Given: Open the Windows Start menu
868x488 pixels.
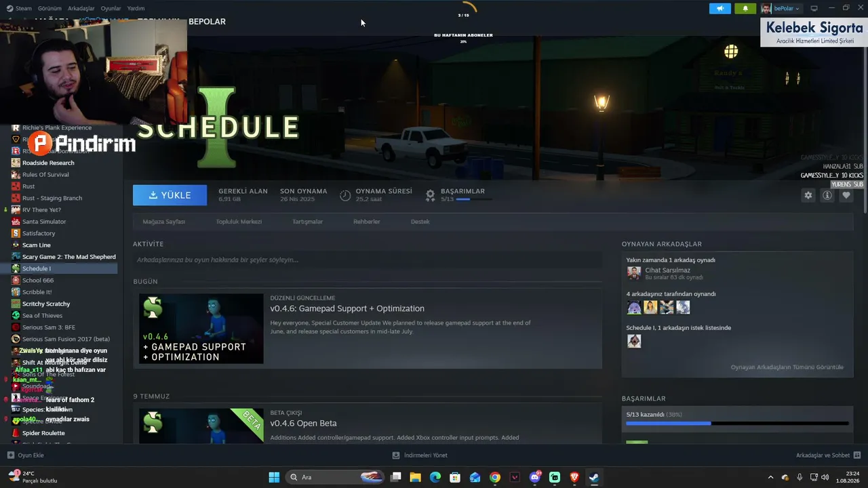Looking at the screenshot, I should [274, 477].
